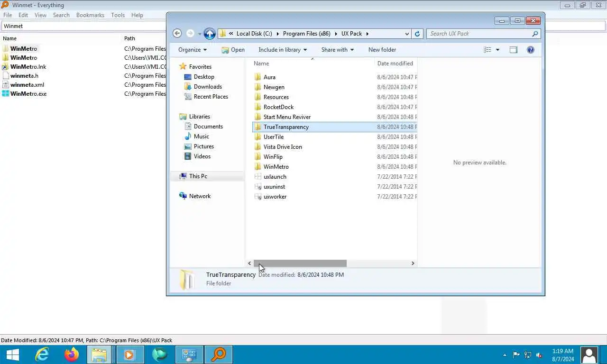Select WinMetro.exe result in Everything
The image size is (607, 364).
click(x=28, y=94)
